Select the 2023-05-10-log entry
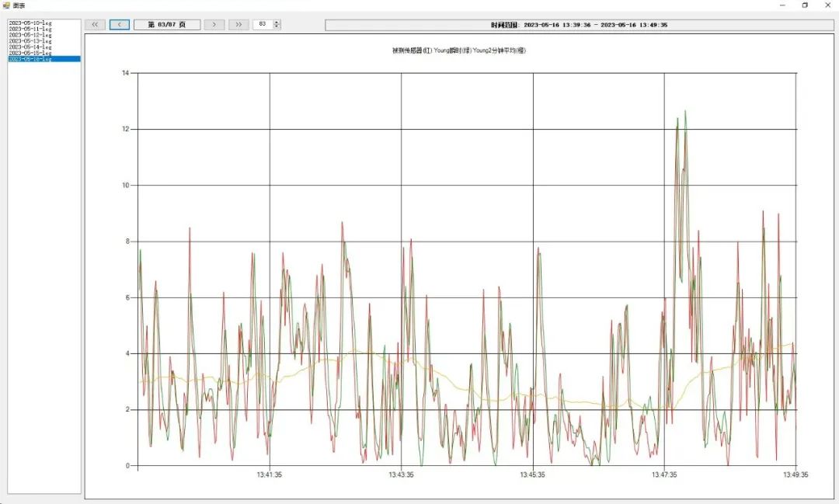The image size is (839, 504). [x=30, y=23]
